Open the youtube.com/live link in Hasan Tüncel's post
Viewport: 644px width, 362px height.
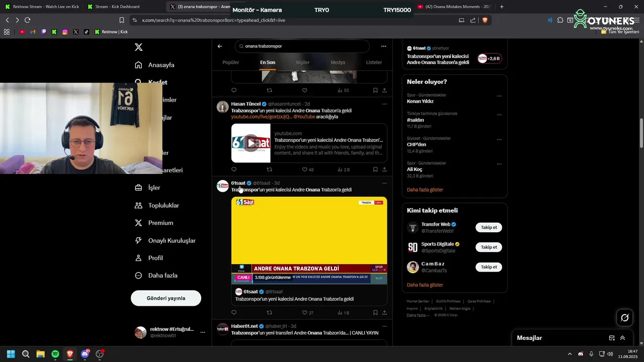tap(262, 117)
